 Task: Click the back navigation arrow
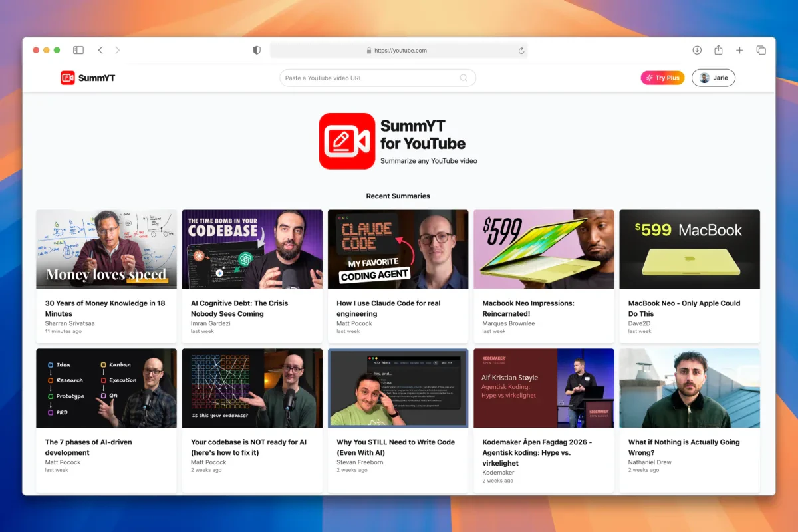coord(100,50)
